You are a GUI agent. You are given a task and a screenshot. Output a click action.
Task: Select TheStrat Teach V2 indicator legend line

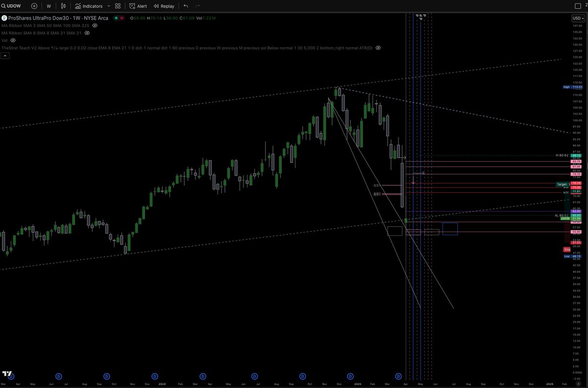(x=187, y=48)
